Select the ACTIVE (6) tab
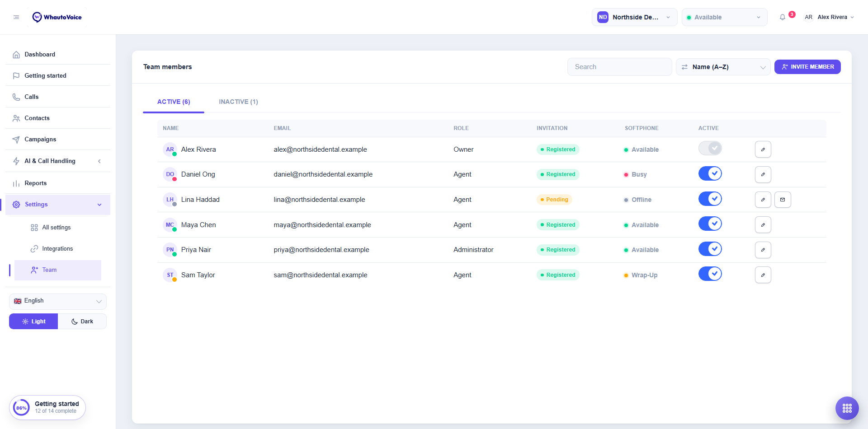Viewport: 868px width, 429px height. (174, 102)
